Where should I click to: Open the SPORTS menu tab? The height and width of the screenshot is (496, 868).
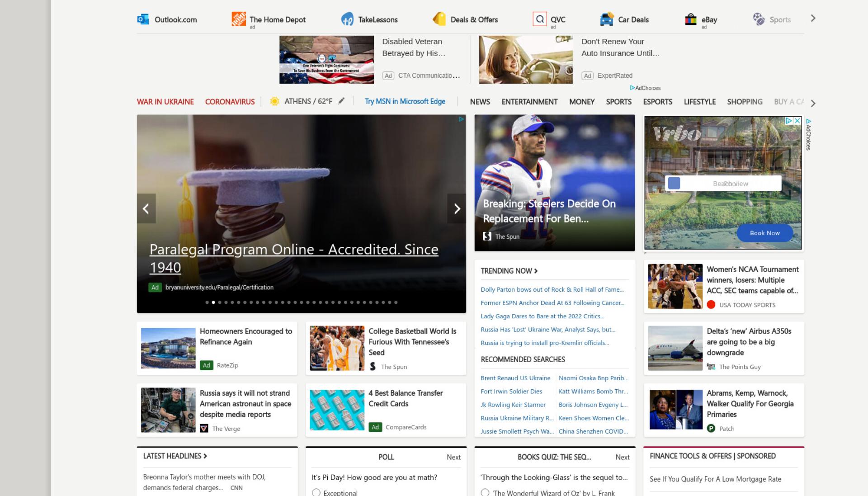point(618,102)
